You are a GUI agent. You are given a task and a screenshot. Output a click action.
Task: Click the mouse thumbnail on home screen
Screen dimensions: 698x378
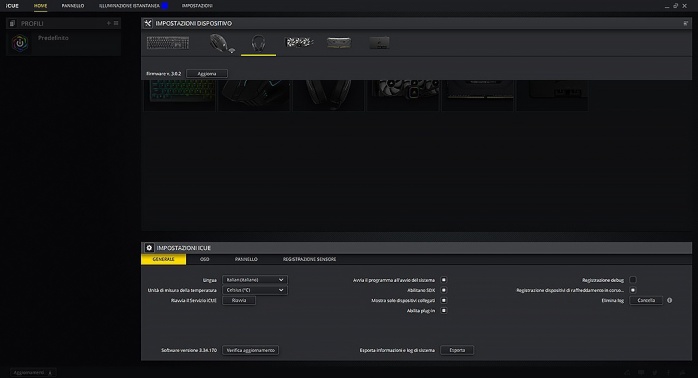(254, 95)
